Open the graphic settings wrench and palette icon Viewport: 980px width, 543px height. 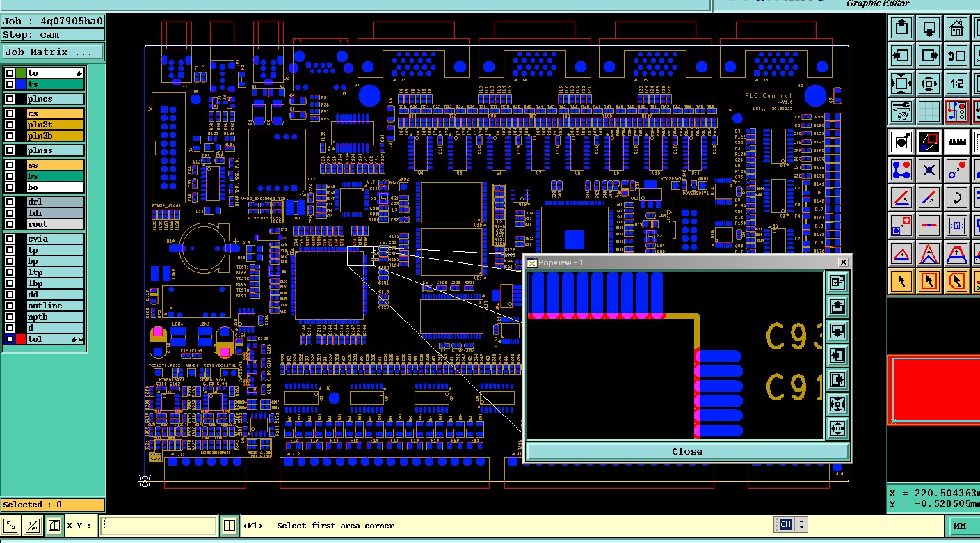coord(901,111)
